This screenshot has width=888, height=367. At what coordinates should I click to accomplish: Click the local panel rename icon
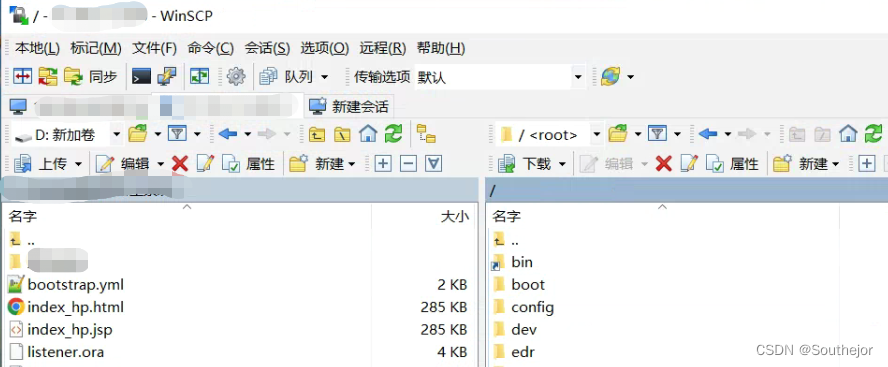pos(205,164)
